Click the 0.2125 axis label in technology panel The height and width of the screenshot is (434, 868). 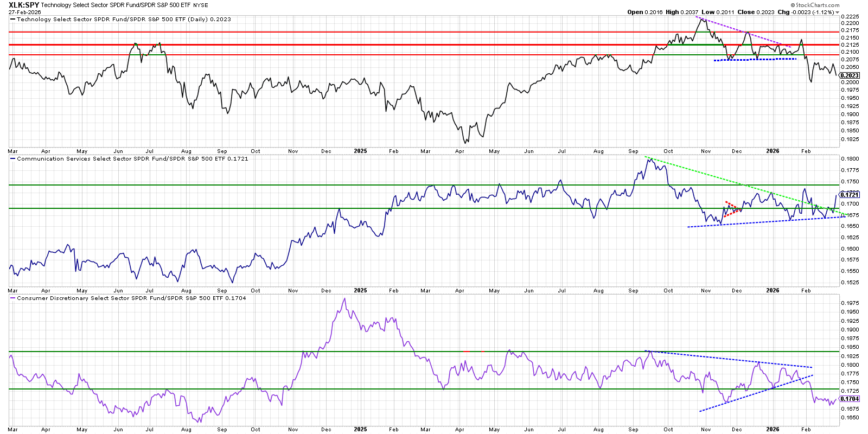850,44
